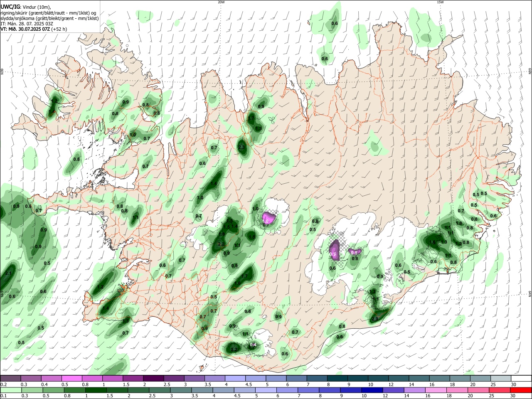Select the dark teal 10 swatch in top legend row
The width and height of the screenshot is (532, 399).
pyautogui.click(x=378, y=379)
